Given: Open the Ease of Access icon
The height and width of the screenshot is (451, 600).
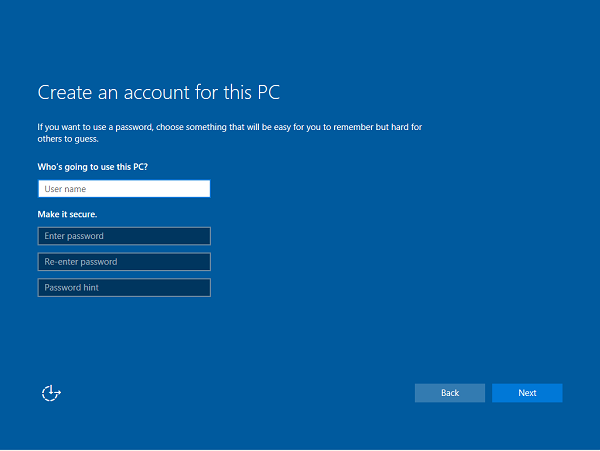Looking at the screenshot, I should point(51,393).
